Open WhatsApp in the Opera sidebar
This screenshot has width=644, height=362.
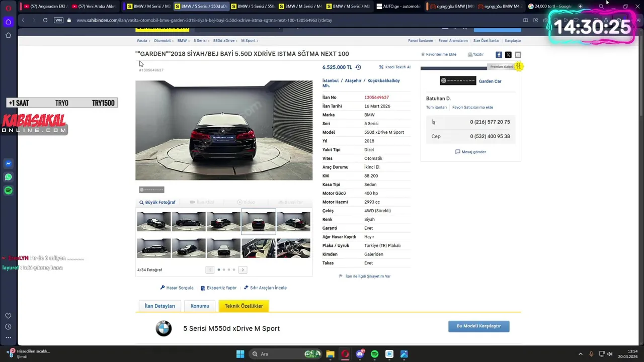point(8,177)
